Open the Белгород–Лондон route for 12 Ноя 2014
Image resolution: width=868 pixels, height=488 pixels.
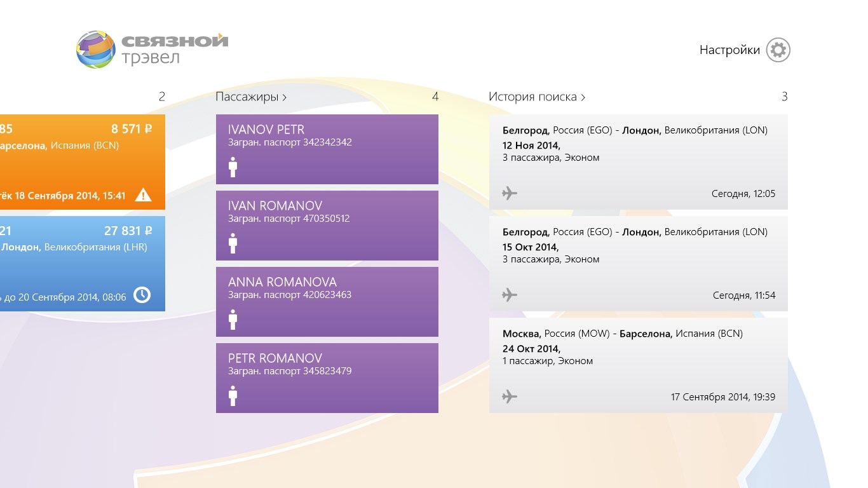[x=635, y=130]
